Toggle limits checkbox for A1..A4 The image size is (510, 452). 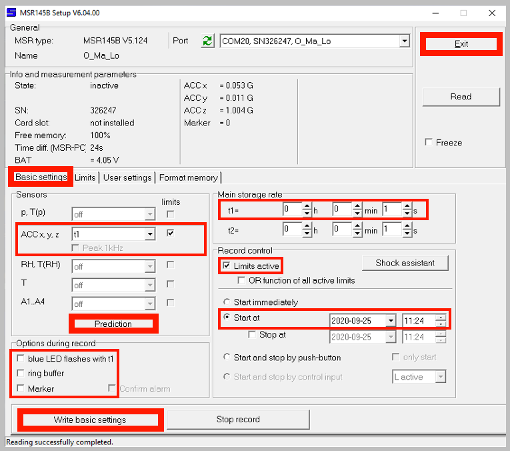pyautogui.click(x=170, y=303)
